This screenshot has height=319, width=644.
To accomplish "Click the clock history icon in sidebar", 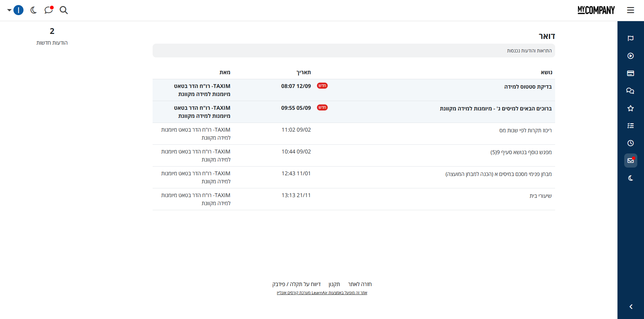I will pyautogui.click(x=630, y=143).
